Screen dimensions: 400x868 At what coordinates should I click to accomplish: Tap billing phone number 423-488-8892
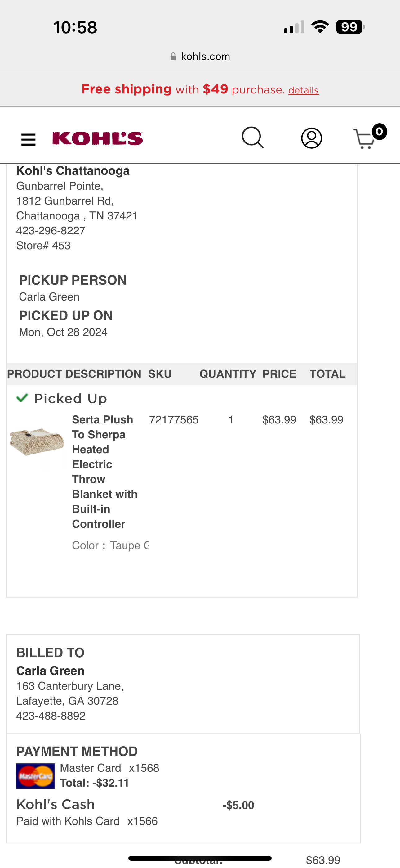[51, 716]
